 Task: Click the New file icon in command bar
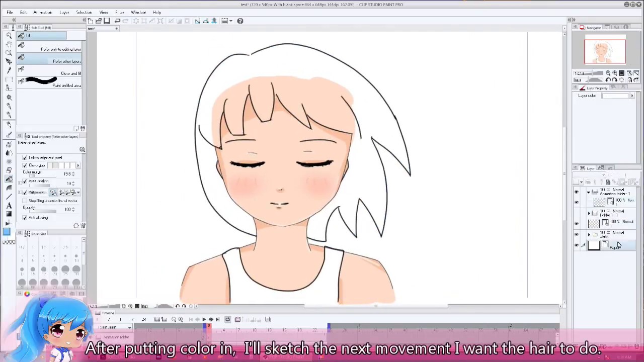pyautogui.click(x=90, y=21)
